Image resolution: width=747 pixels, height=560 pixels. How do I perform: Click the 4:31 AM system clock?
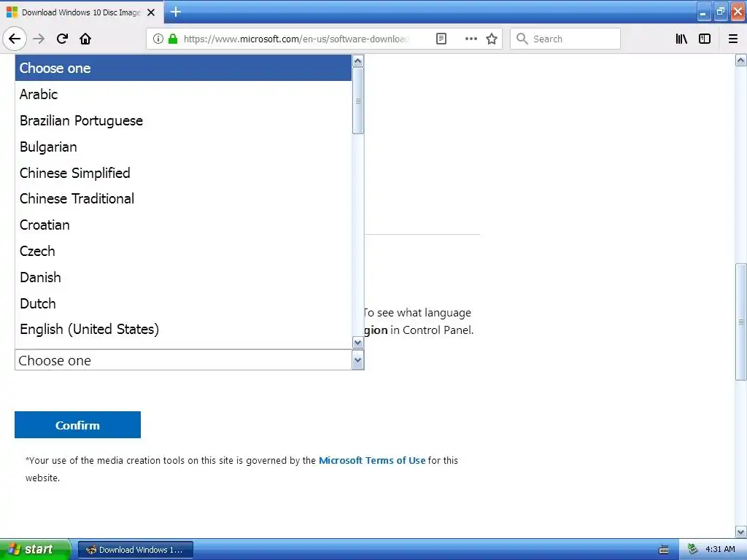[720, 549]
